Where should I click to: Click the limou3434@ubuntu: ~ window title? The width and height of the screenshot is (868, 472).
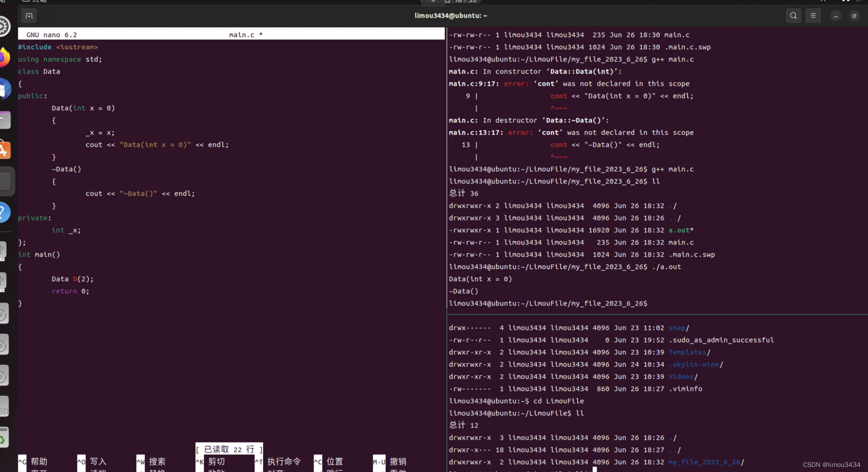pyautogui.click(x=451, y=15)
